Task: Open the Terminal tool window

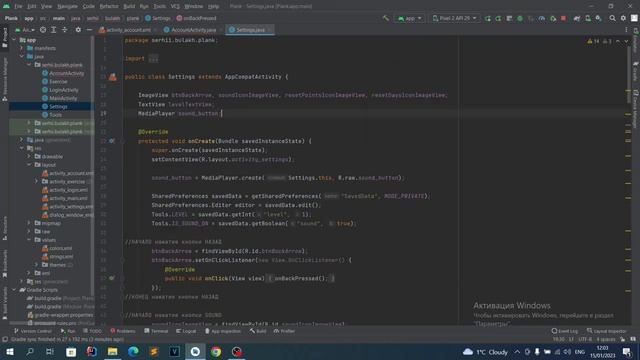Action: click(156, 331)
